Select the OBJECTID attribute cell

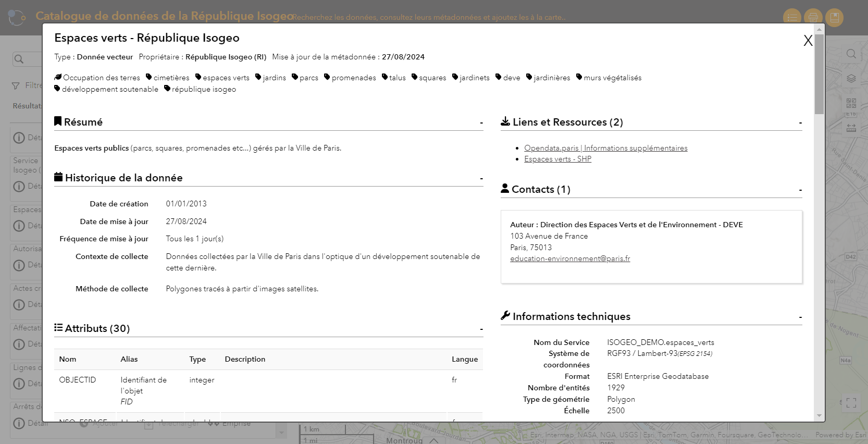78,380
